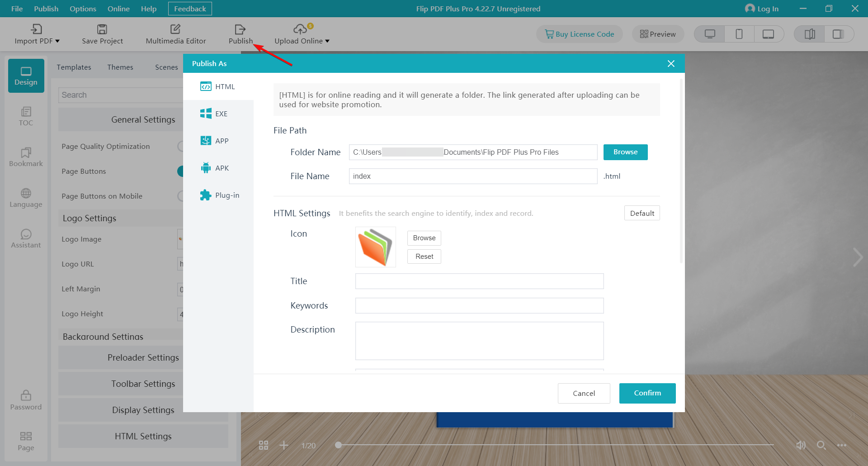
Task: Click the Import PDF toolbar icon
Action: [x=36, y=29]
